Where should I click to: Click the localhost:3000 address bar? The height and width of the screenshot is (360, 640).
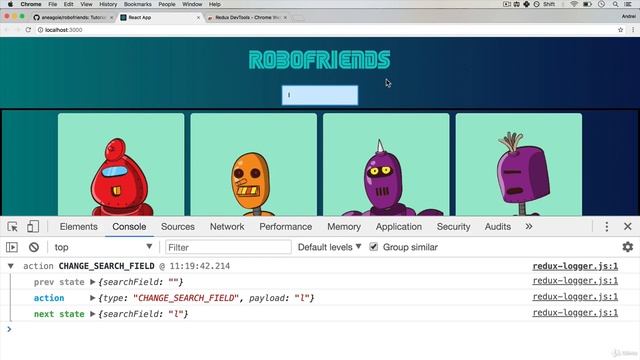pos(327,30)
